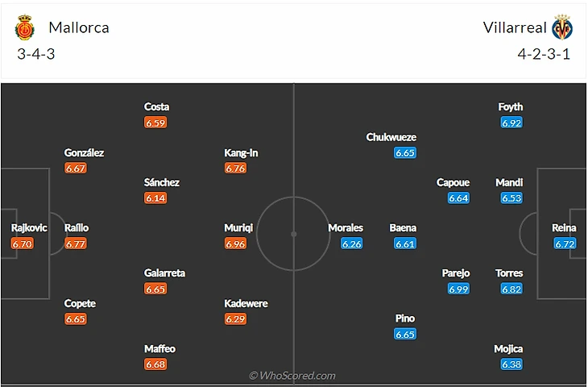Click Mojica's 6.38 rating badge
Viewport: 588px width, 387px height.
coord(511,364)
